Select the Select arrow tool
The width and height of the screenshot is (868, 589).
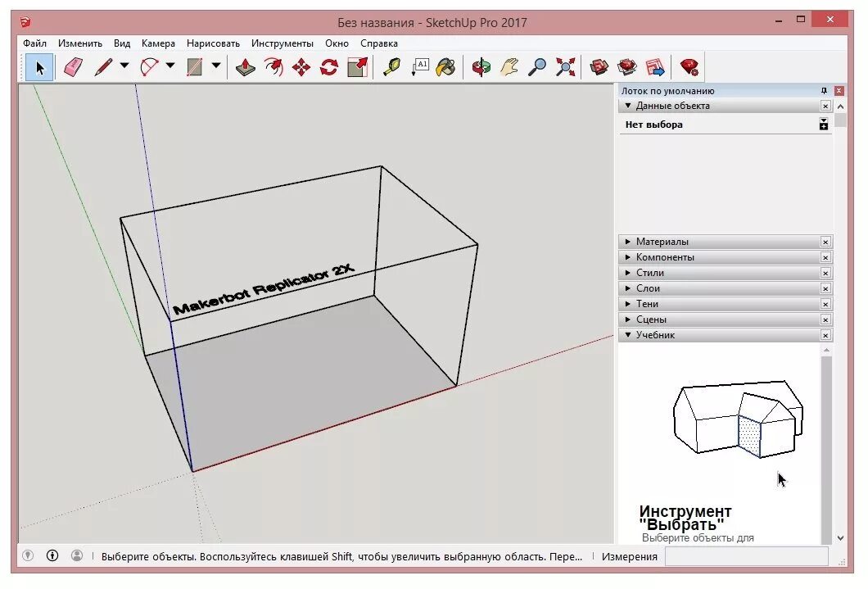tap(39, 67)
